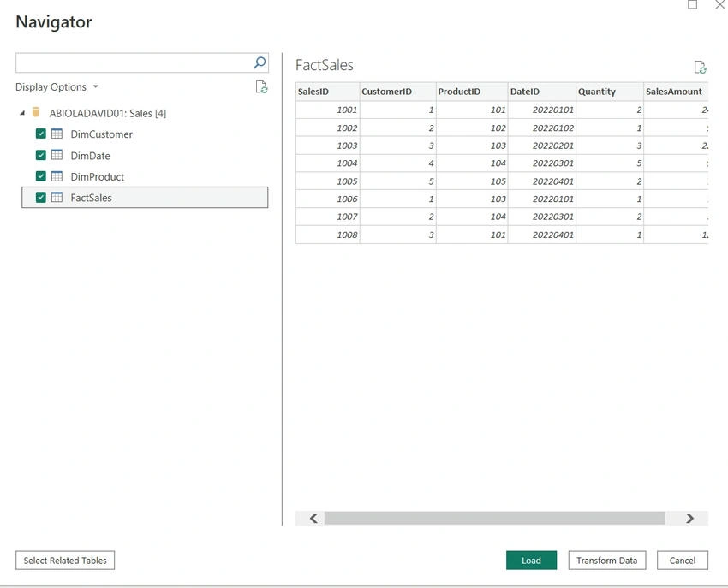The width and height of the screenshot is (728, 588).
Task: Click into the Navigator search field
Action: click(134, 62)
